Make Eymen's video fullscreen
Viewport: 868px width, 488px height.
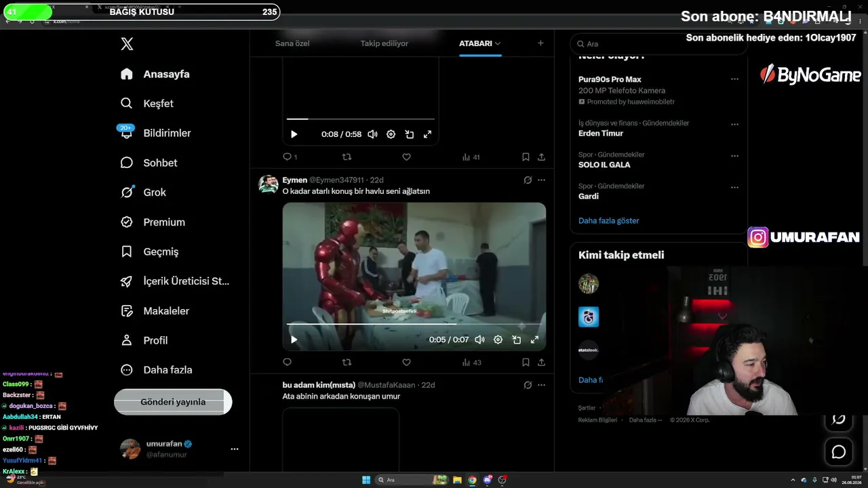click(534, 340)
